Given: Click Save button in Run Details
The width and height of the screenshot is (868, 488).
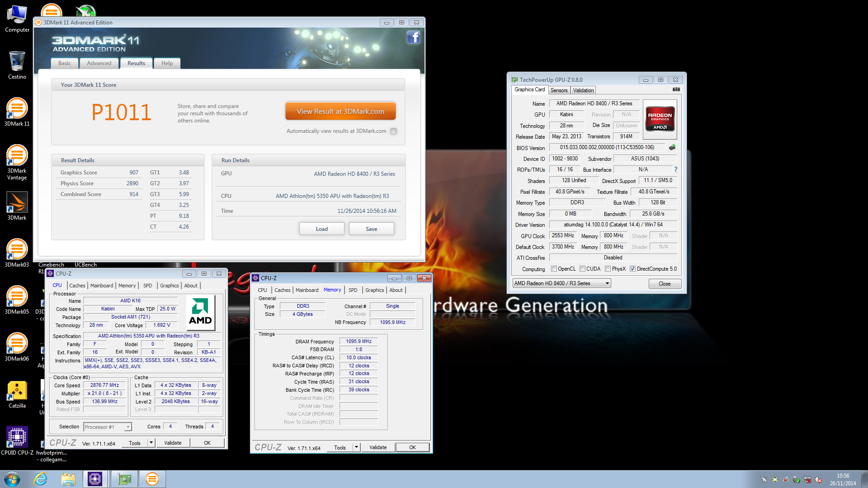Looking at the screenshot, I should 372,229.
